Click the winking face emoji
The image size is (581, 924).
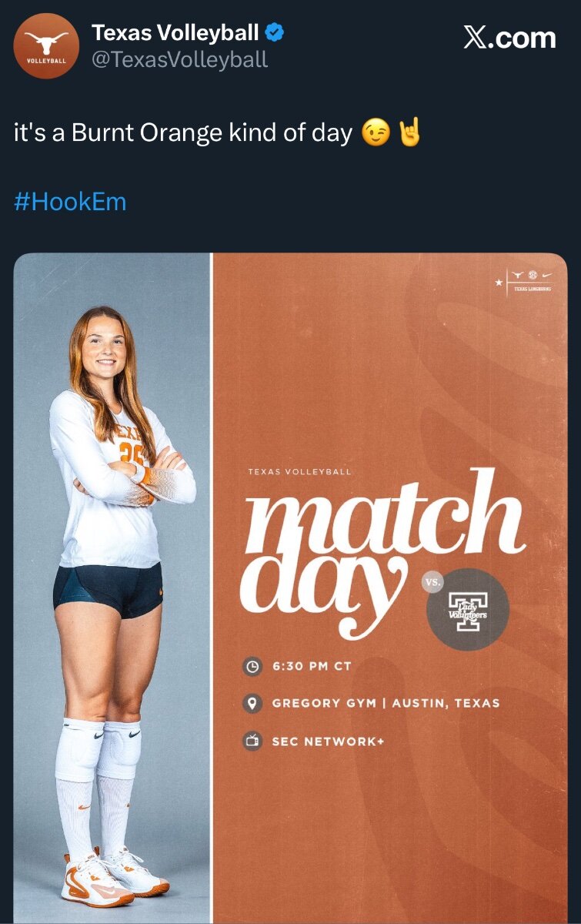[375, 133]
